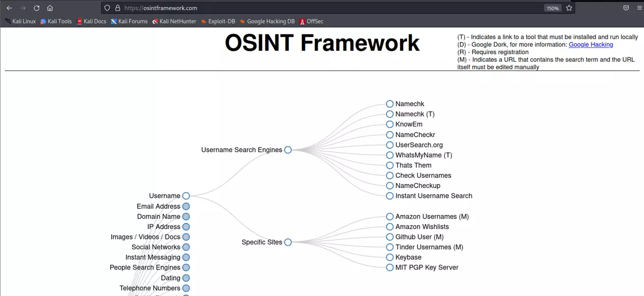Image resolution: width=644 pixels, height=296 pixels.
Task: Open the OffSec bookmark
Action: point(311,21)
